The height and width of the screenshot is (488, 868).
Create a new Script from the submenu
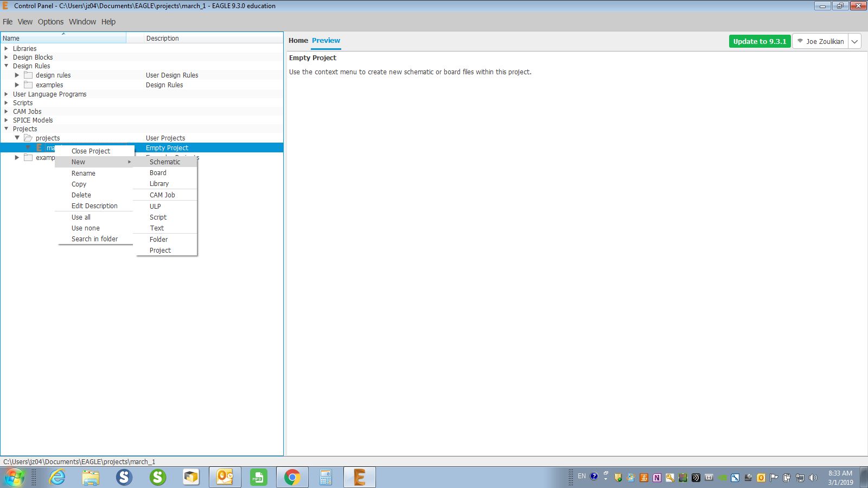166,217
